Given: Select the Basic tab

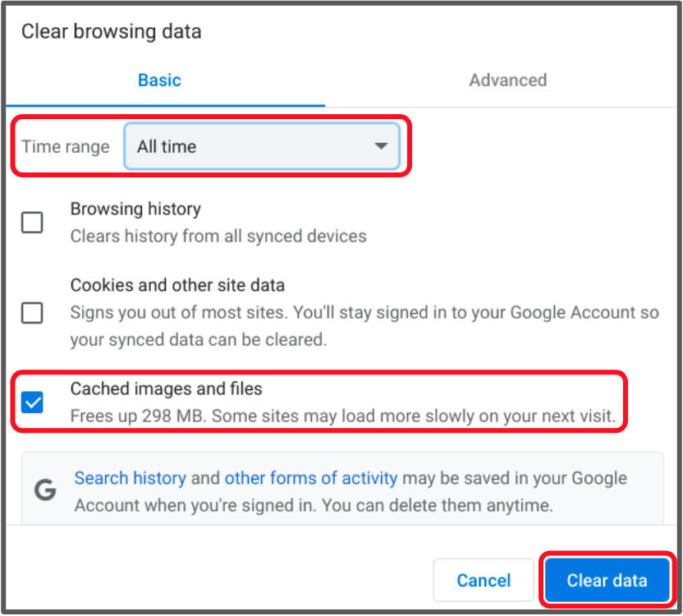Looking at the screenshot, I should pos(159,80).
